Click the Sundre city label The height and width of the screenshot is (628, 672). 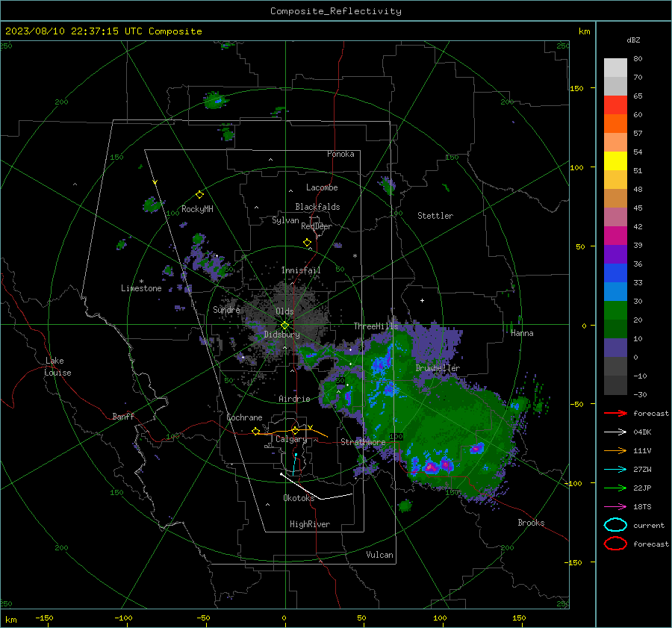point(226,310)
